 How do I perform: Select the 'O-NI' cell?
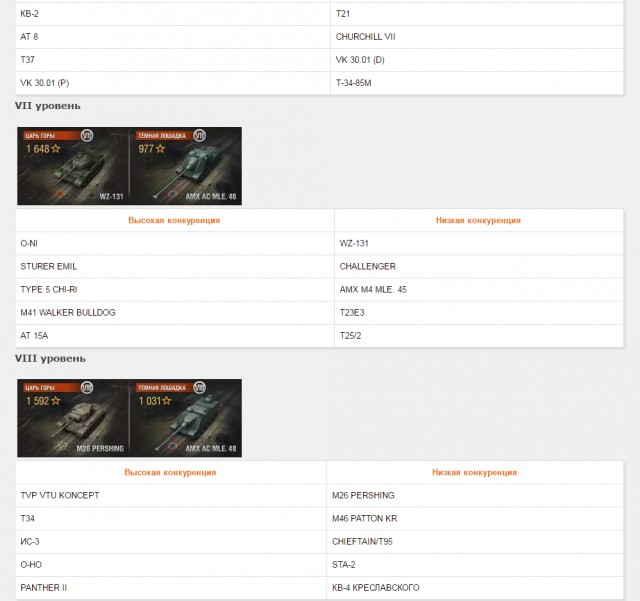point(175,244)
